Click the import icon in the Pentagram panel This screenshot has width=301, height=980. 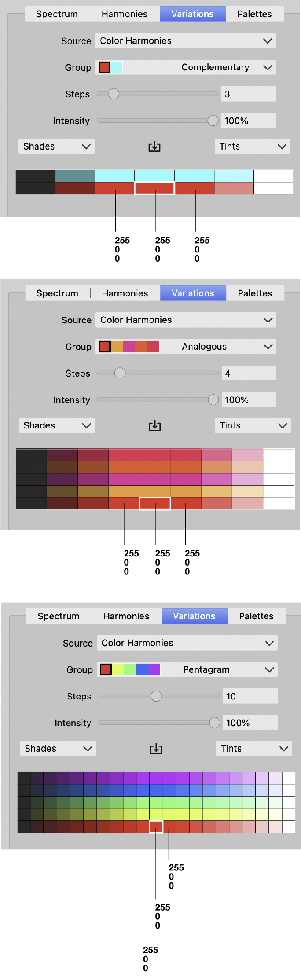[x=156, y=748]
